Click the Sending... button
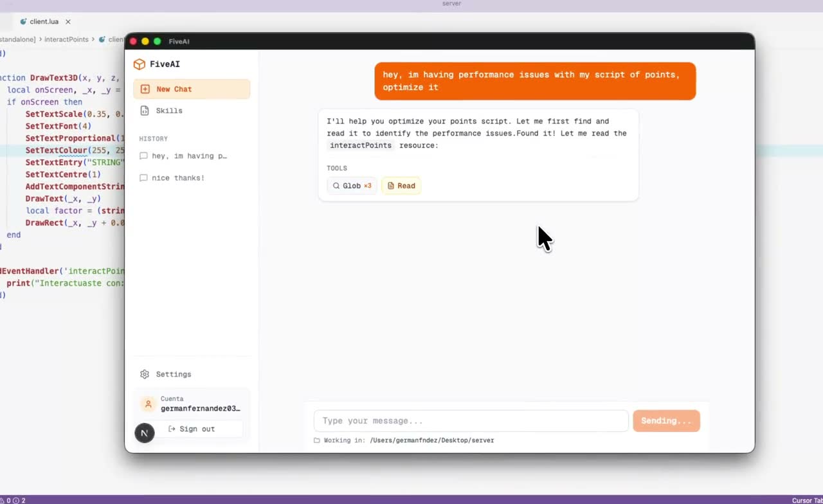 pyautogui.click(x=666, y=421)
